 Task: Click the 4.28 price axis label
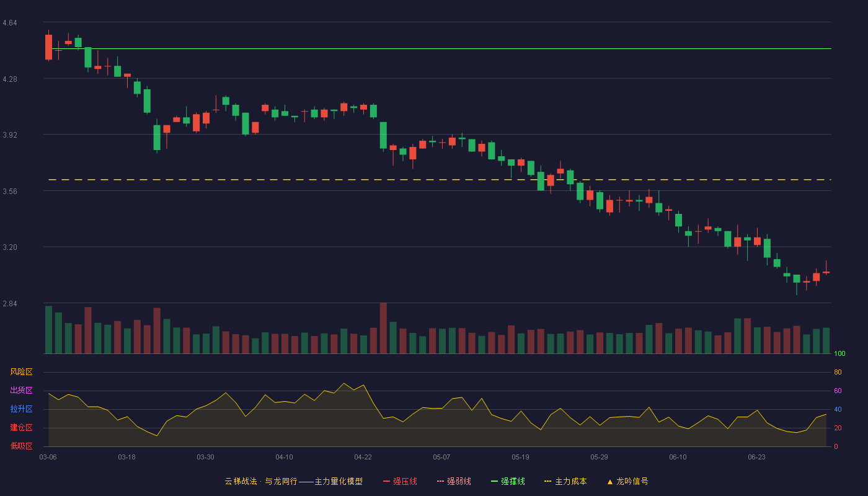pyautogui.click(x=10, y=79)
